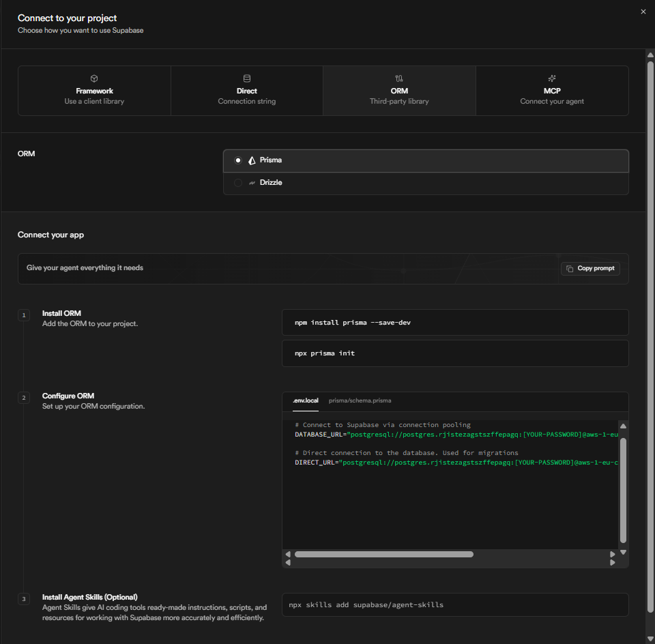Click the dialog scroll-up arrow
The height and width of the screenshot is (644, 655).
click(x=650, y=55)
